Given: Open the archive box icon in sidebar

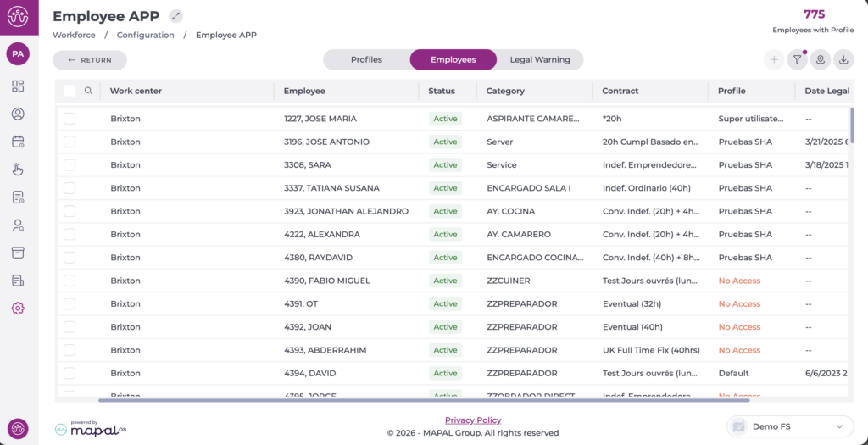Looking at the screenshot, I should 18,253.
